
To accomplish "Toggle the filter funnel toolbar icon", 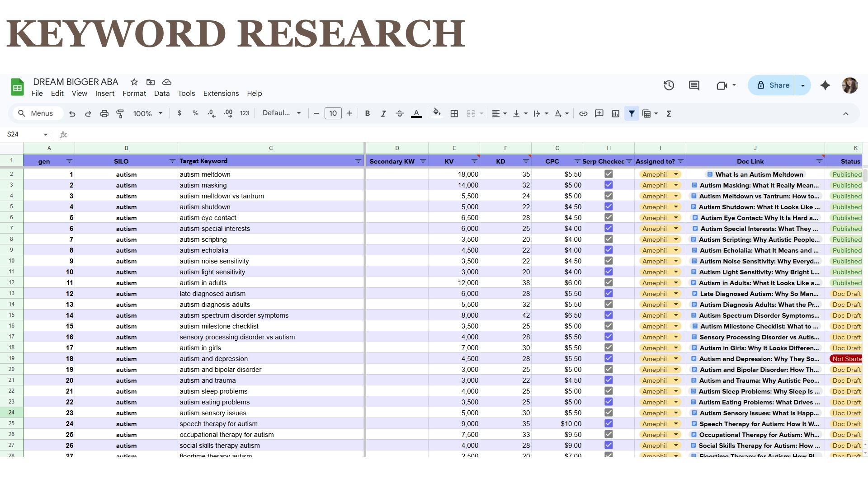I will pos(632,113).
